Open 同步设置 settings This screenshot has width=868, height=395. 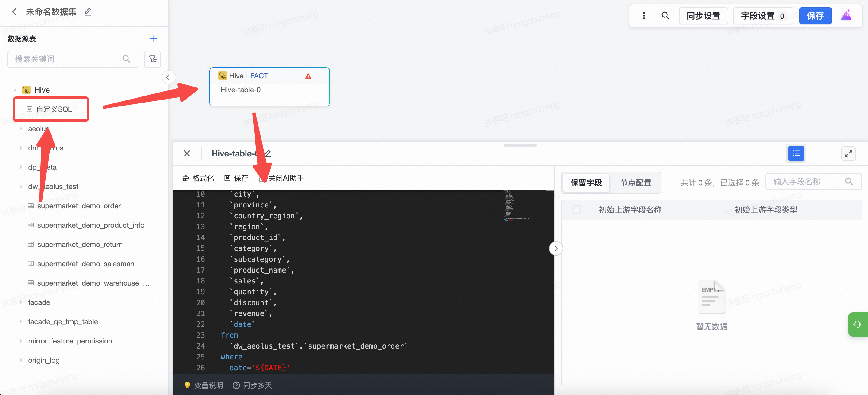703,15
